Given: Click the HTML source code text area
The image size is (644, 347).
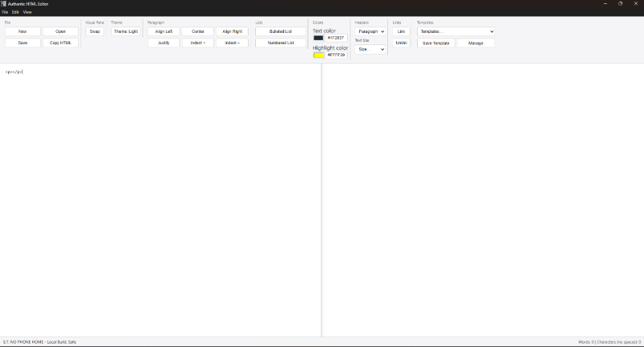Looking at the screenshot, I should (x=160, y=200).
